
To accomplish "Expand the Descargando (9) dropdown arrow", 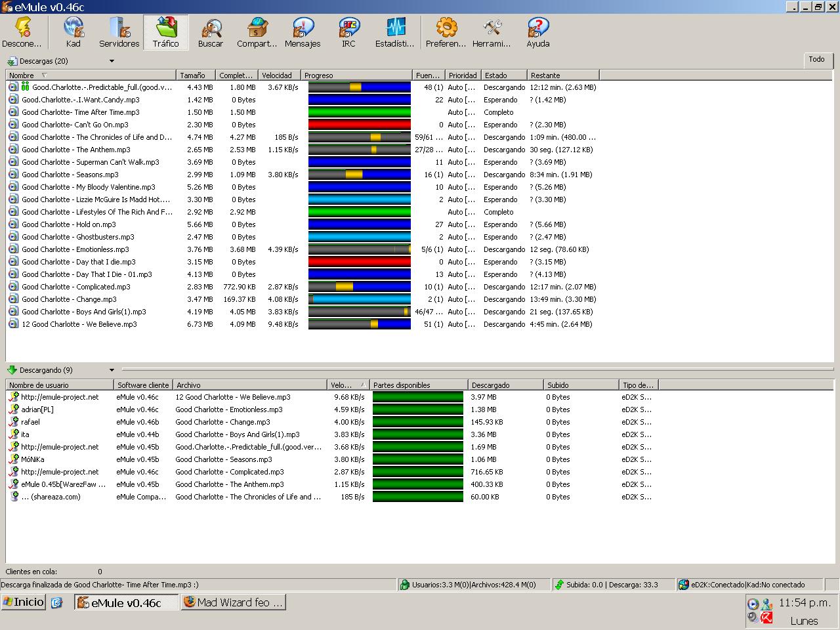I will (112, 370).
